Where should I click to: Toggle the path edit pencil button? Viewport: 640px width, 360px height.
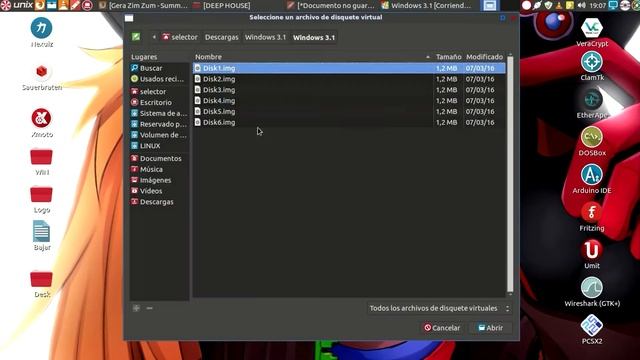[x=136, y=37]
